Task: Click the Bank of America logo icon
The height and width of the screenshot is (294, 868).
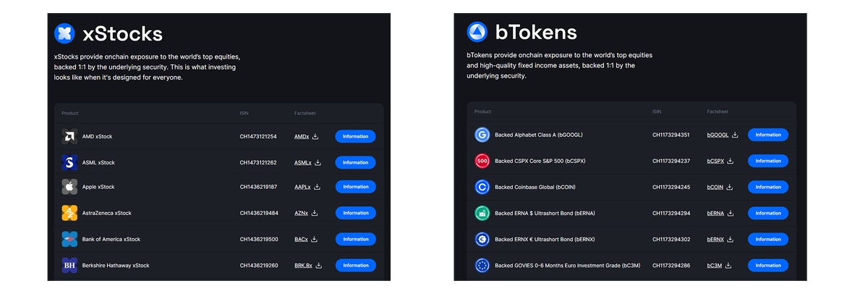Action: point(69,239)
